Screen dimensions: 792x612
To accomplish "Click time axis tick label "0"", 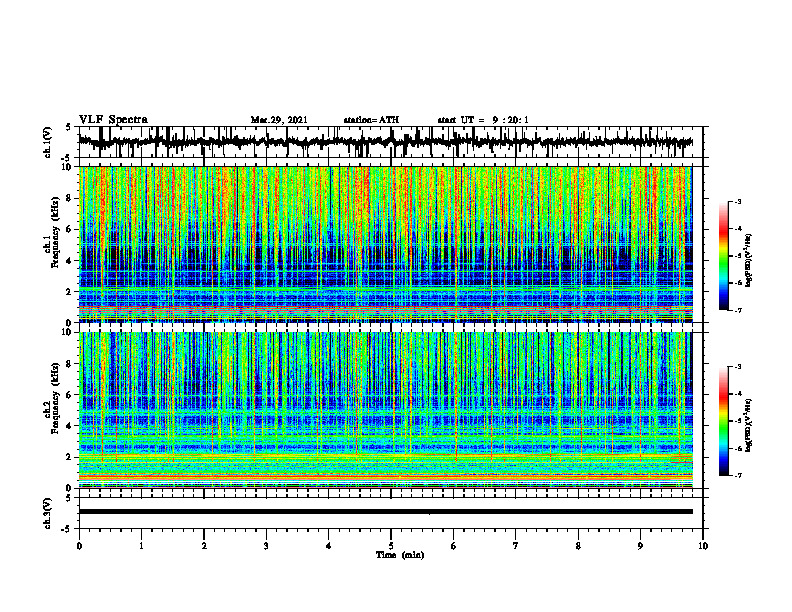I will pos(79,546).
